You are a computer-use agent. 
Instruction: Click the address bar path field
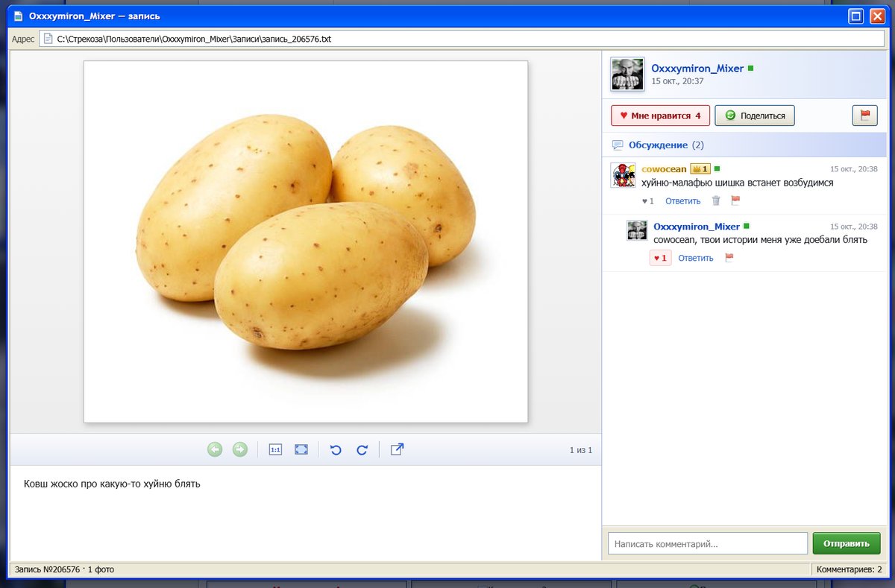pos(462,39)
